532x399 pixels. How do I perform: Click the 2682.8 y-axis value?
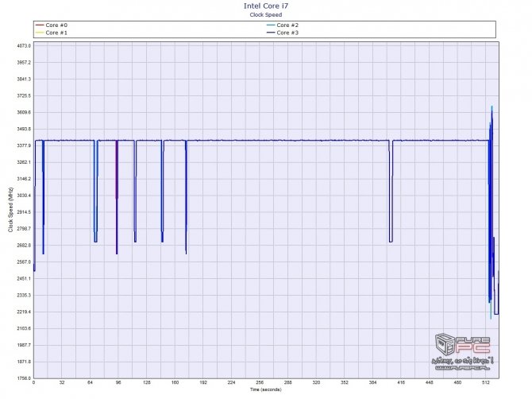pyautogui.click(x=24, y=246)
